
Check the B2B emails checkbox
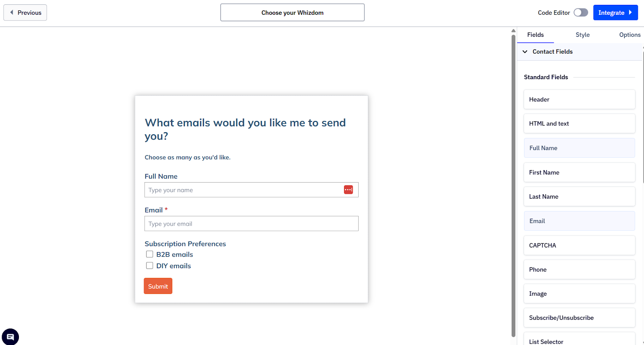tap(149, 254)
